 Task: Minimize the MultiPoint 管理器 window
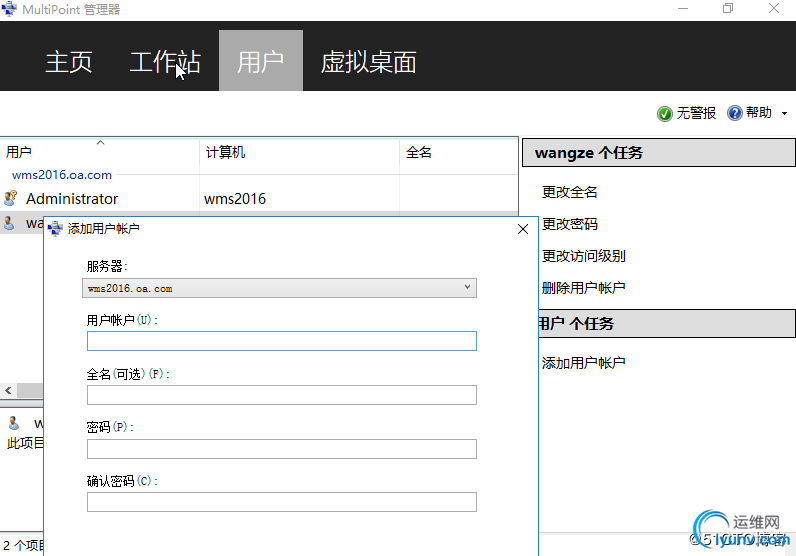point(683,8)
